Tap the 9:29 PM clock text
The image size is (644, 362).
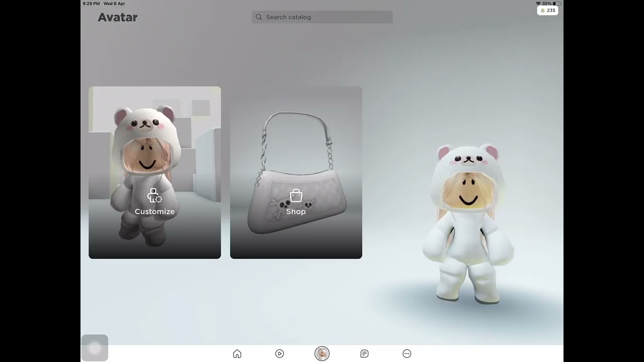pos(91,4)
